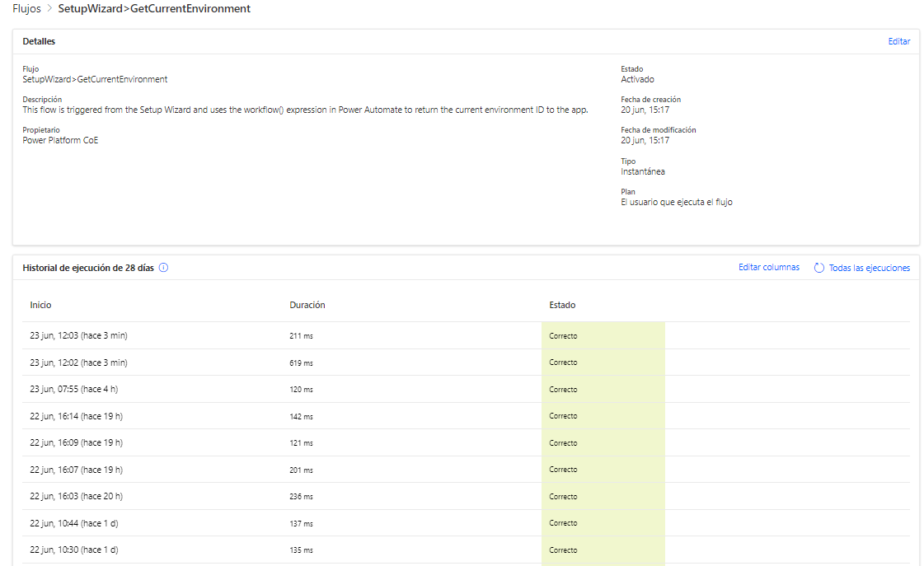The height and width of the screenshot is (566, 924).
Task: View Todas las ejecuciones
Action: click(867, 268)
